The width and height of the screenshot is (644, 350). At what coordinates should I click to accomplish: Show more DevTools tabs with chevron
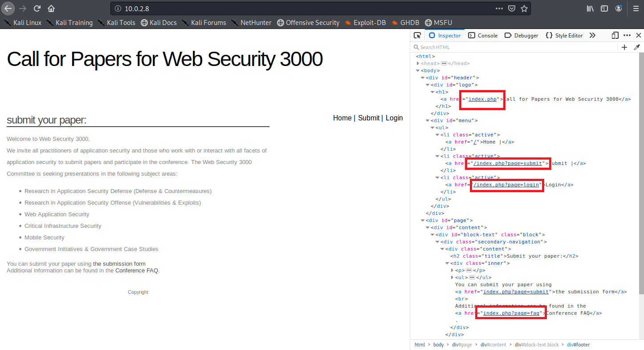pos(592,36)
